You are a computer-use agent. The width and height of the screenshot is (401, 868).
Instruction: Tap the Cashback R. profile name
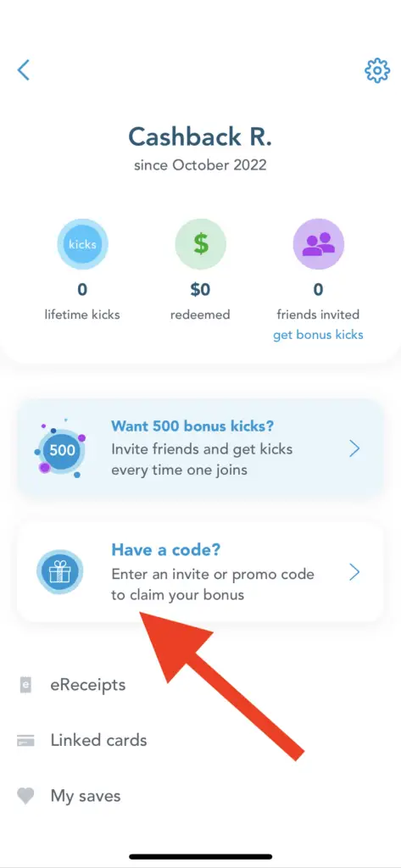(x=200, y=136)
